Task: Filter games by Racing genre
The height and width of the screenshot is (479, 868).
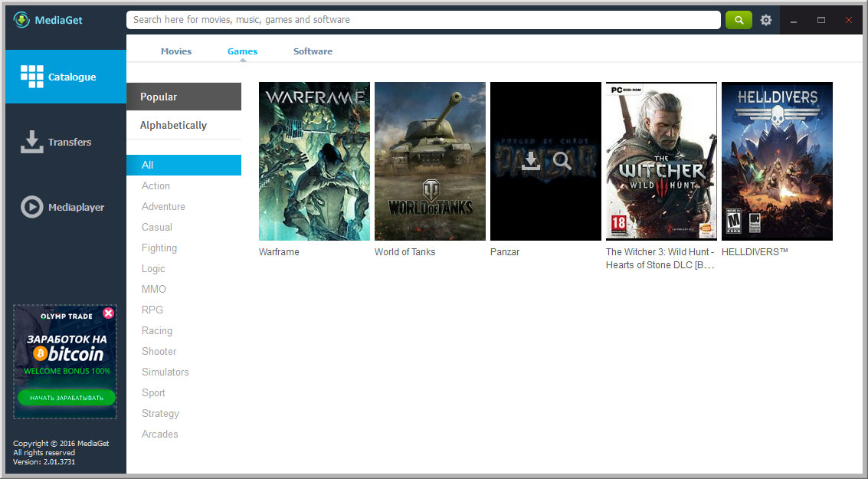Action: pyautogui.click(x=156, y=330)
